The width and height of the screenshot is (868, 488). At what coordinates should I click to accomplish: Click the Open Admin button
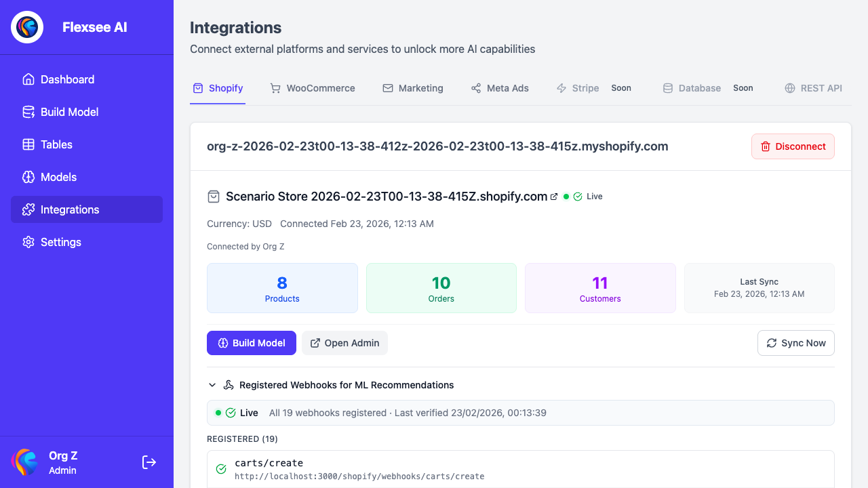point(344,343)
